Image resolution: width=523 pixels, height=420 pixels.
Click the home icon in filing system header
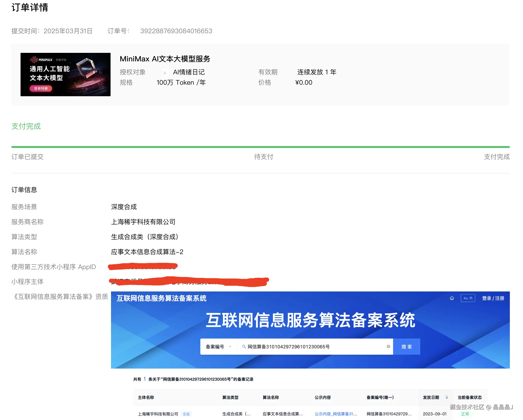click(451, 298)
